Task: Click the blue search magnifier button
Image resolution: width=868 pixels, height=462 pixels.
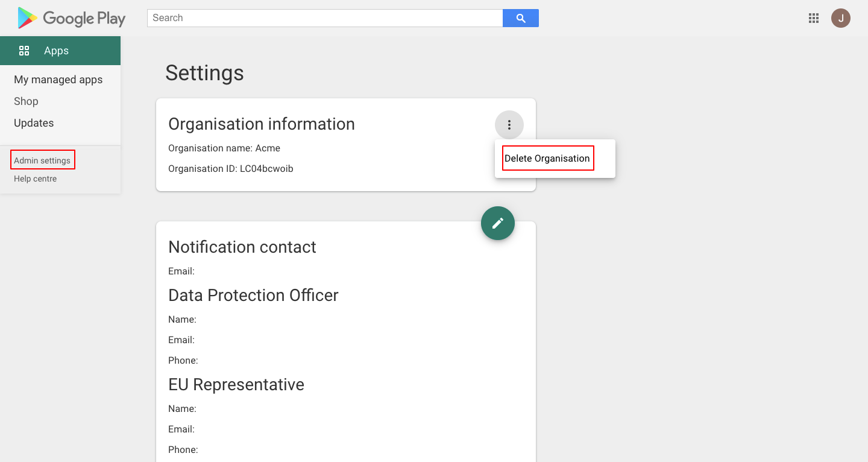Action: tap(521, 18)
